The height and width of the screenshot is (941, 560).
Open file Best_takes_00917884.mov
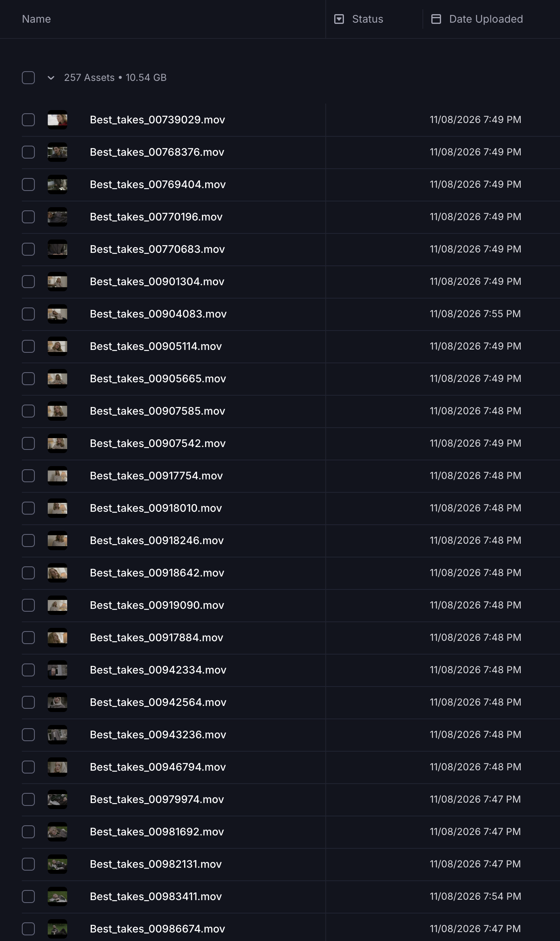click(x=157, y=638)
